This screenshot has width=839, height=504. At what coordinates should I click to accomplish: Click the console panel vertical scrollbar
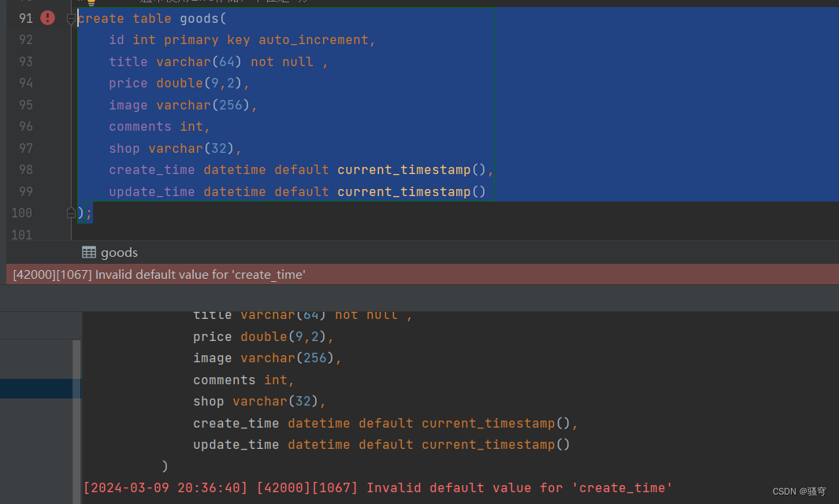pos(76,421)
